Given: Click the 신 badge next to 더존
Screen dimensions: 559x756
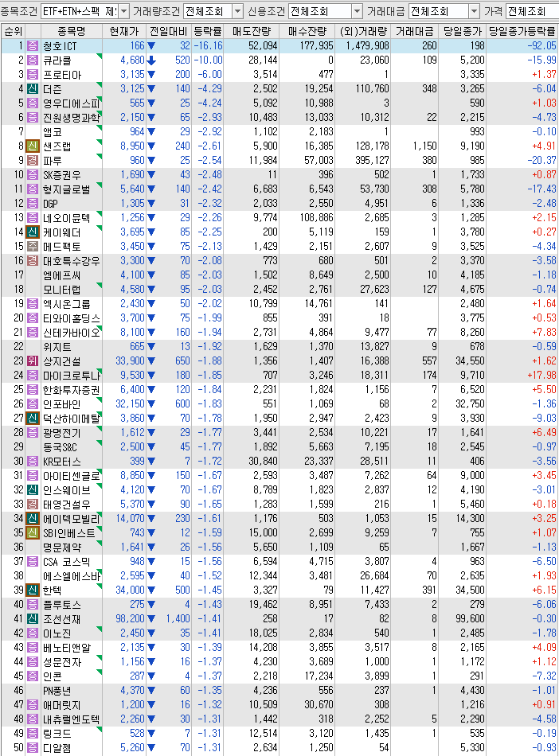Looking at the screenshot, I should 33,89.
